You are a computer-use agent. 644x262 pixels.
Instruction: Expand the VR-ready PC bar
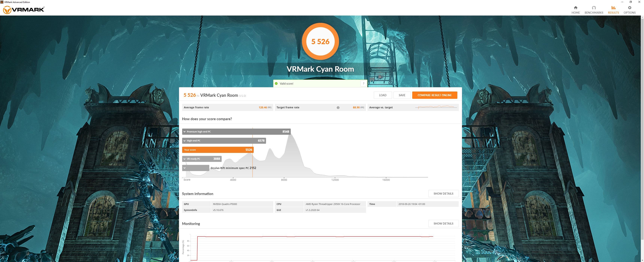pyautogui.click(x=185, y=159)
